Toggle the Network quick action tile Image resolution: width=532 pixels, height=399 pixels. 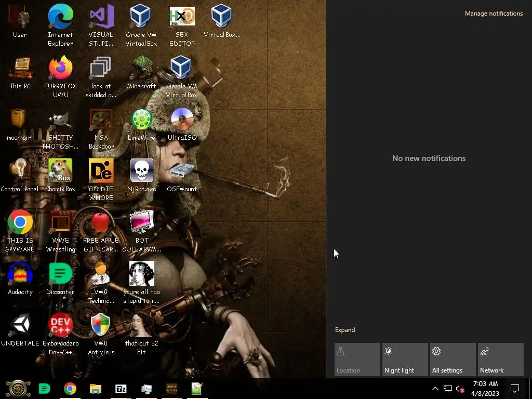(501, 360)
